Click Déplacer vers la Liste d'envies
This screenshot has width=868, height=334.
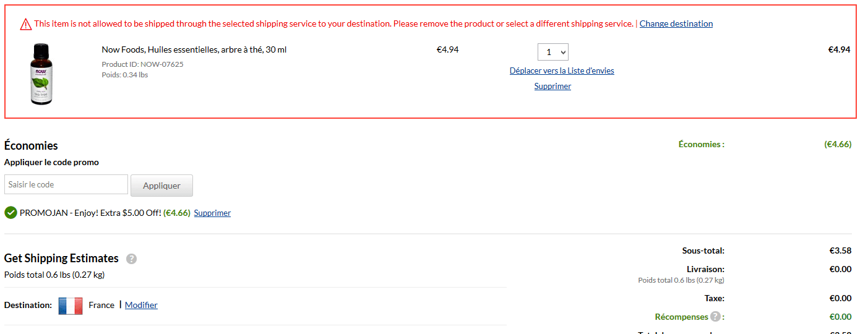tap(561, 71)
